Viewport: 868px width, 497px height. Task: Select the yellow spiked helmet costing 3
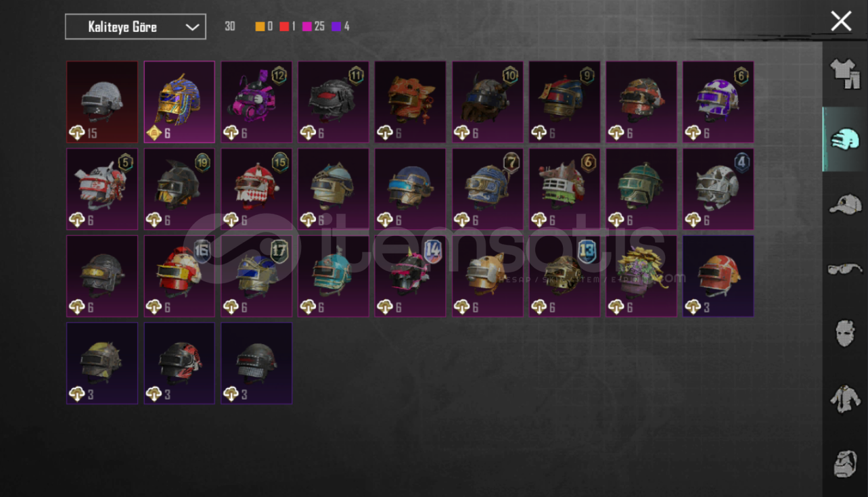coord(102,363)
